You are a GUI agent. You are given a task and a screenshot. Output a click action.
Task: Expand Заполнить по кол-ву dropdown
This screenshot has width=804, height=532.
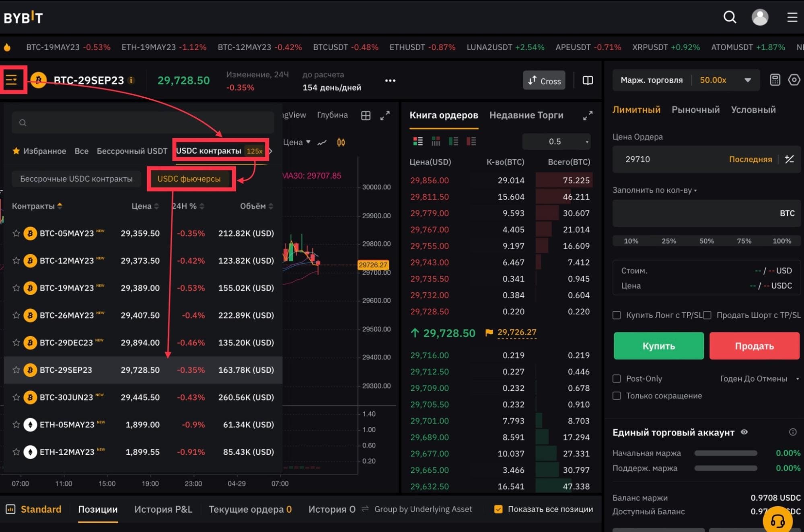[x=654, y=190]
